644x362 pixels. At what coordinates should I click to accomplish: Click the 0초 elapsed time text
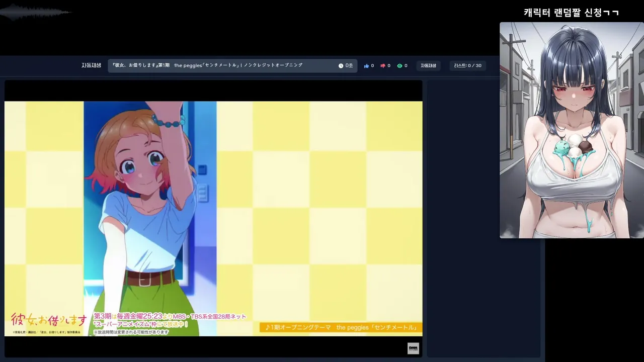pyautogui.click(x=349, y=66)
